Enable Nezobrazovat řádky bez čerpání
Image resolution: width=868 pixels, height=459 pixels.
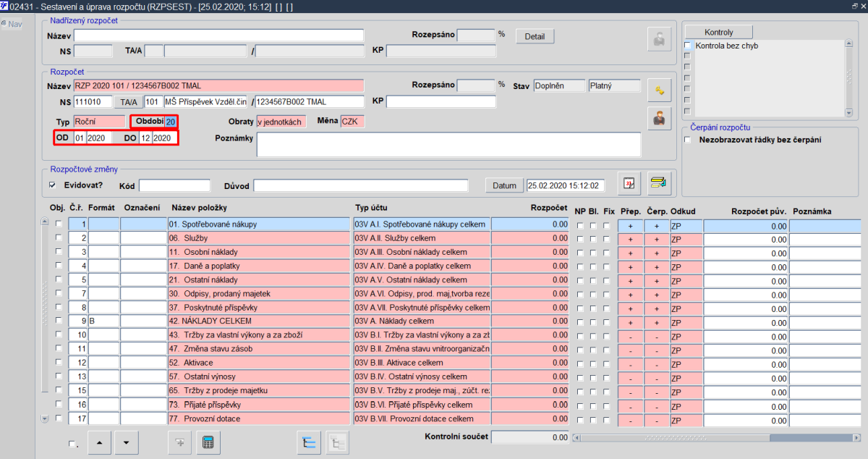688,140
